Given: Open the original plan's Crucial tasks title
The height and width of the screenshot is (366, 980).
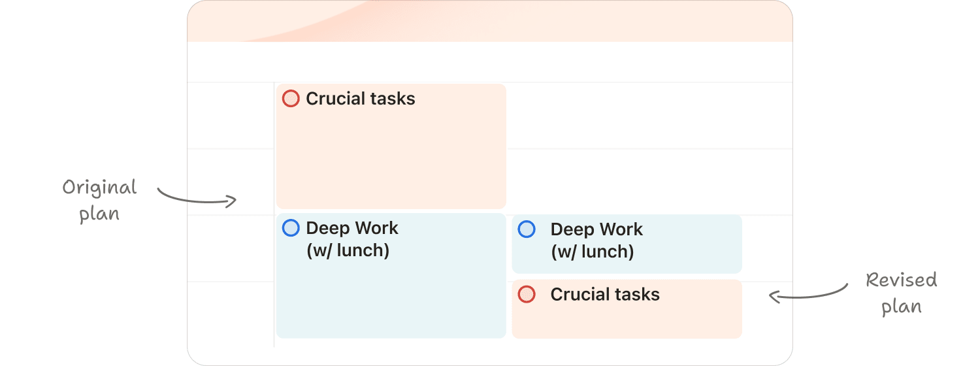Looking at the screenshot, I should [361, 99].
